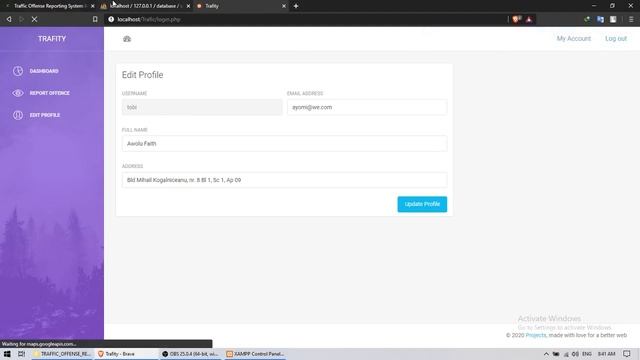Click the Log out link
640x360 pixels.
[x=616, y=38]
